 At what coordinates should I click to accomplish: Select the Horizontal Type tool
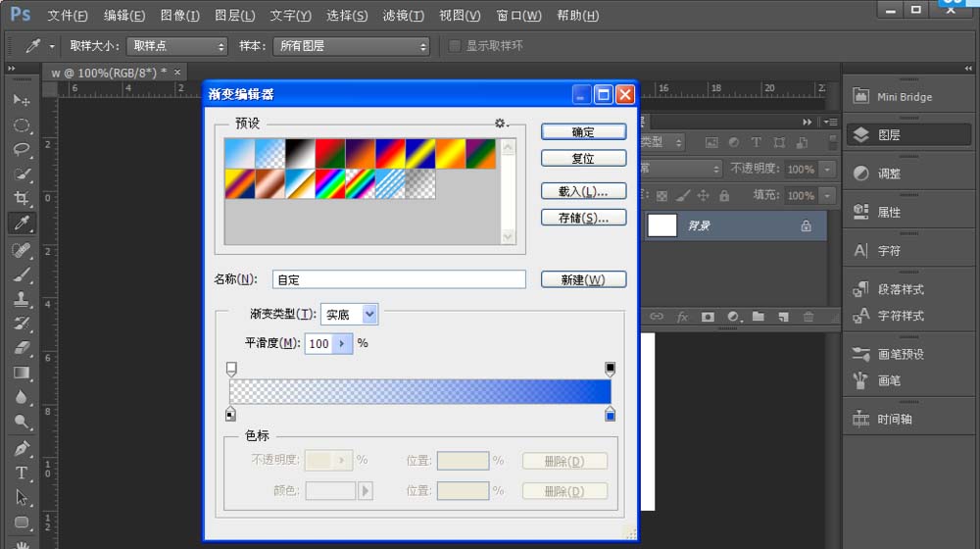pos(21,473)
